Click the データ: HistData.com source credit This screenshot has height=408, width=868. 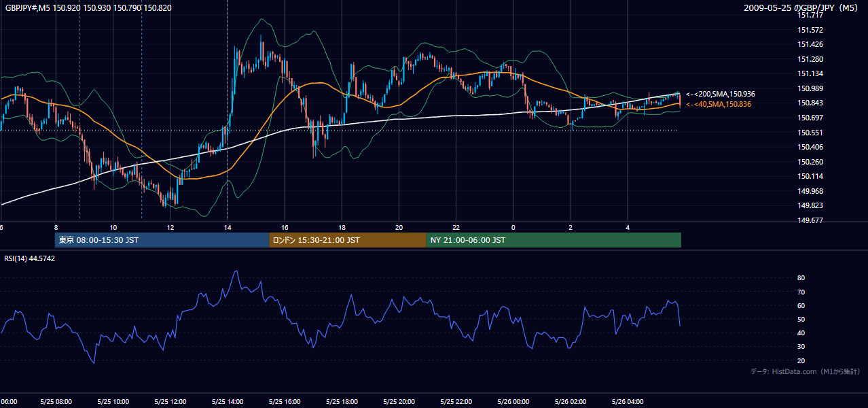click(805, 371)
